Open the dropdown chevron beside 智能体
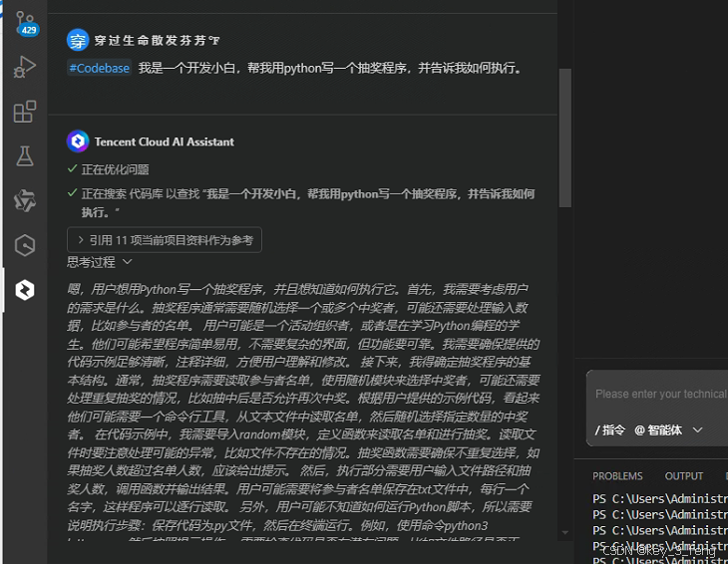728x564 pixels. point(697,430)
